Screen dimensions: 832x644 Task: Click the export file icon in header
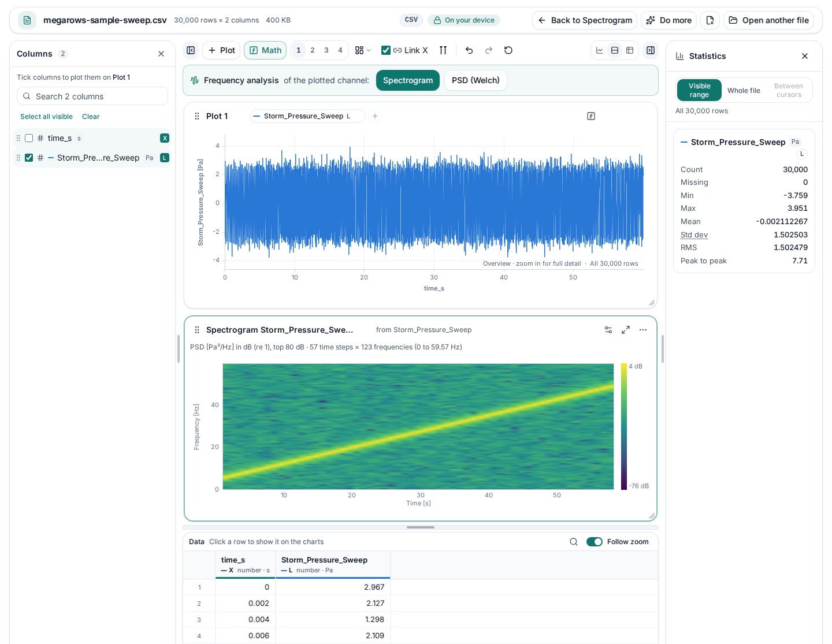[x=710, y=20]
